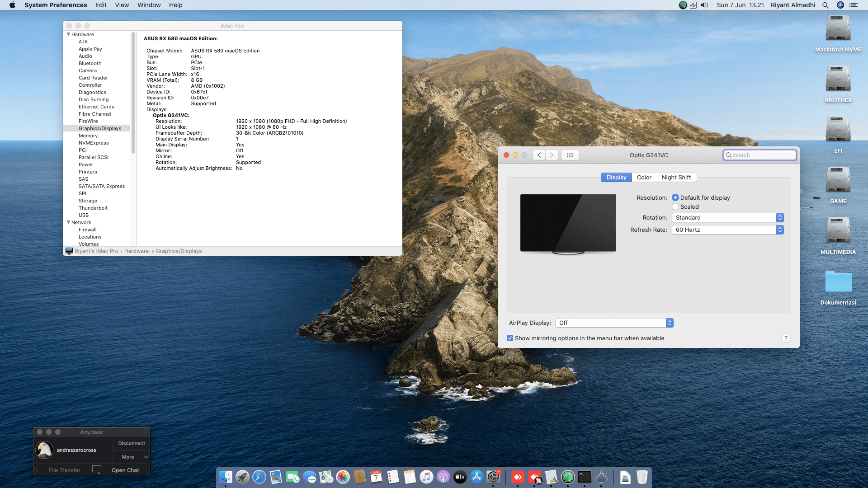Click the Optix G241VC monitor thumbnail

568,224
